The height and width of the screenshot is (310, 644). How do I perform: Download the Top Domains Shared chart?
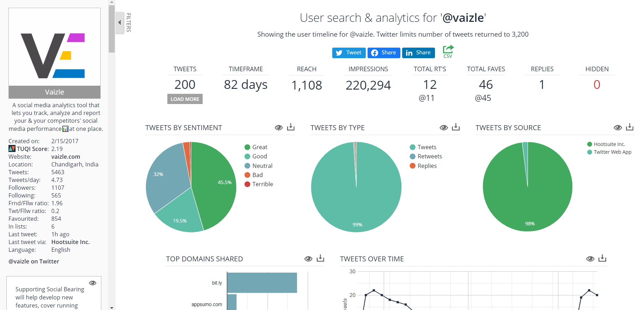321,258
